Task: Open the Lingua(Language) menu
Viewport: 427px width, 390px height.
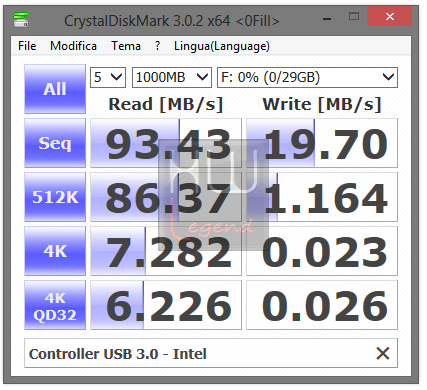Action: point(222,46)
